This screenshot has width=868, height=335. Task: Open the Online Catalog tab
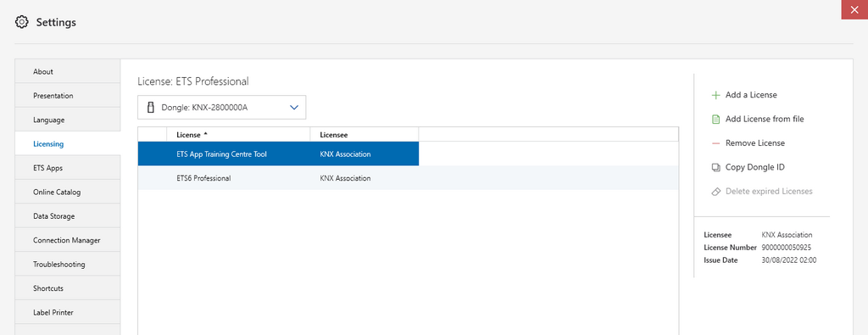68,193
